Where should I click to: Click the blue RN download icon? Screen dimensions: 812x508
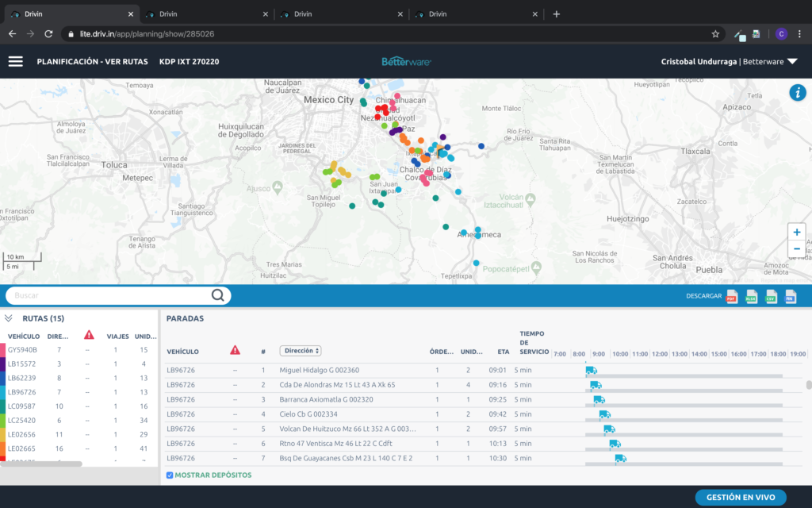(x=791, y=297)
